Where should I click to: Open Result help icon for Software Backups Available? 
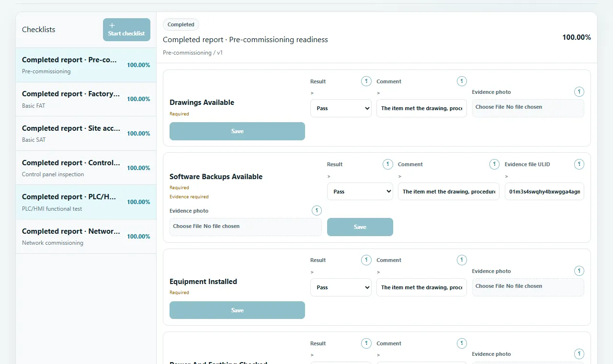click(388, 164)
